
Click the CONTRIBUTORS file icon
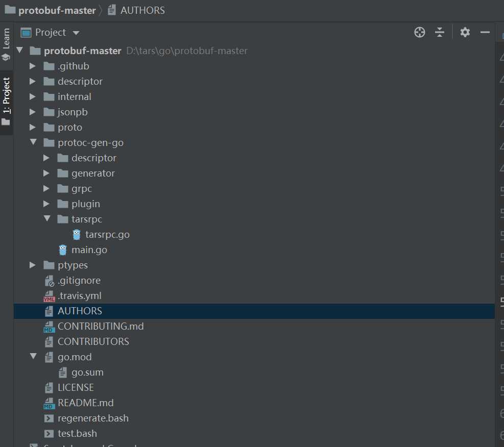(49, 342)
